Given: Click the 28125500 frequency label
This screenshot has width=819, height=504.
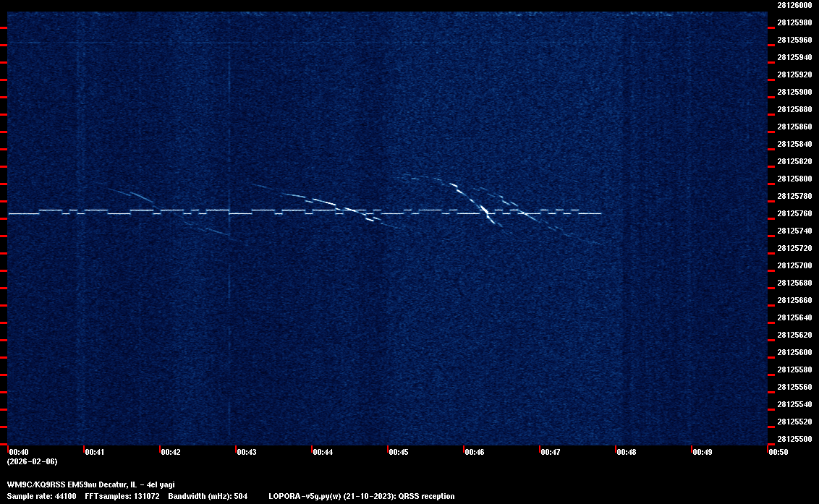Looking at the screenshot, I should (794, 439).
